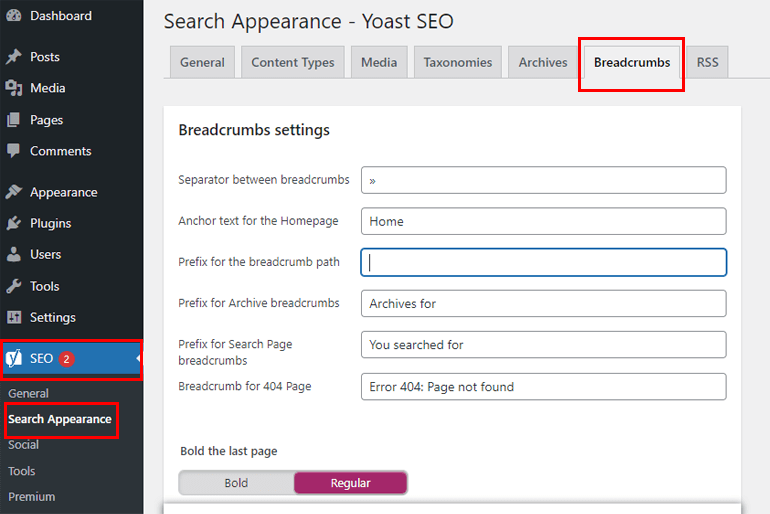Image resolution: width=770 pixels, height=514 pixels.
Task: Switch to the Media tab
Action: (x=379, y=62)
